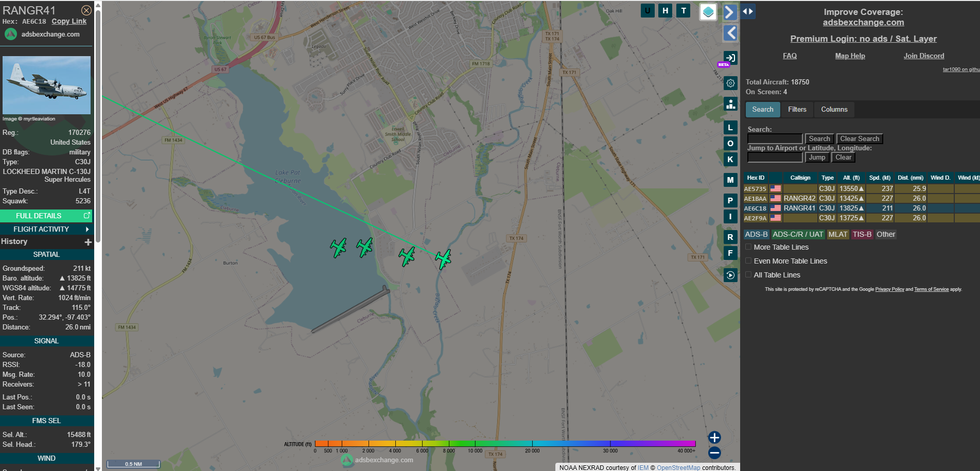Sort table by Type column
980x471 pixels.
[828, 178]
